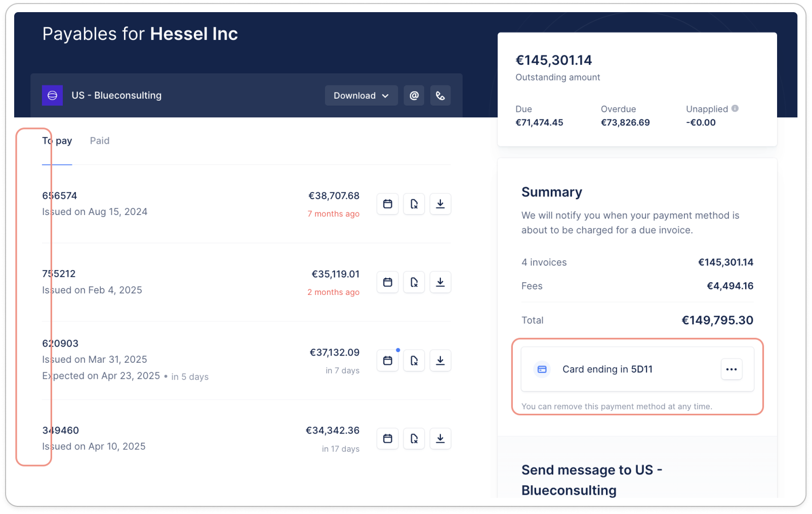812x514 pixels.
Task: Click calendar icon for invoice 656574
Action: click(388, 204)
